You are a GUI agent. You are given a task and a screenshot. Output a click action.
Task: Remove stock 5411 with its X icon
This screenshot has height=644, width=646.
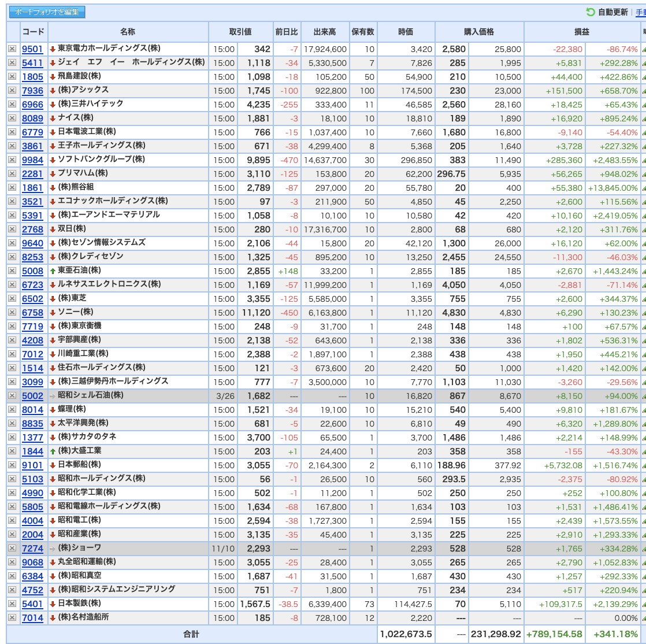pos(12,62)
